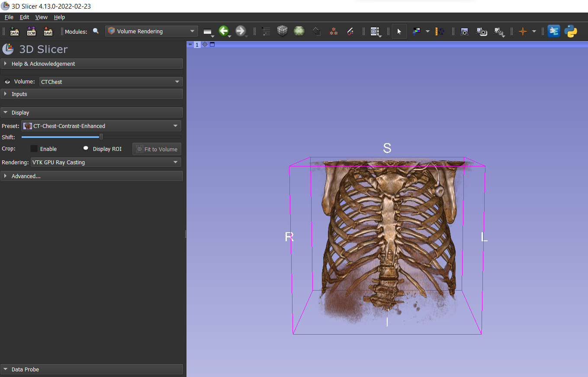Open the module finder magnifier
Image resolution: width=588 pixels, height=377 pixels.
(96, 31)
